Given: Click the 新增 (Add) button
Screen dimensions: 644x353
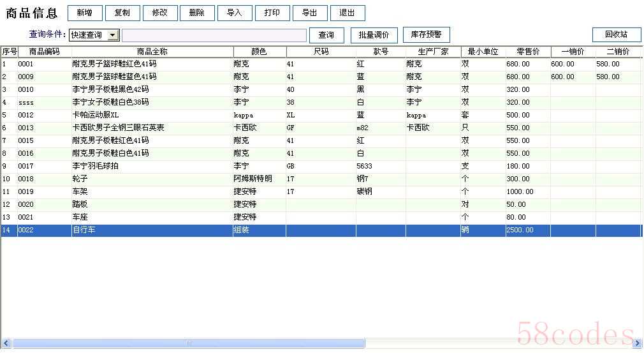Looking at the screenshot, I should click(85, 13).
